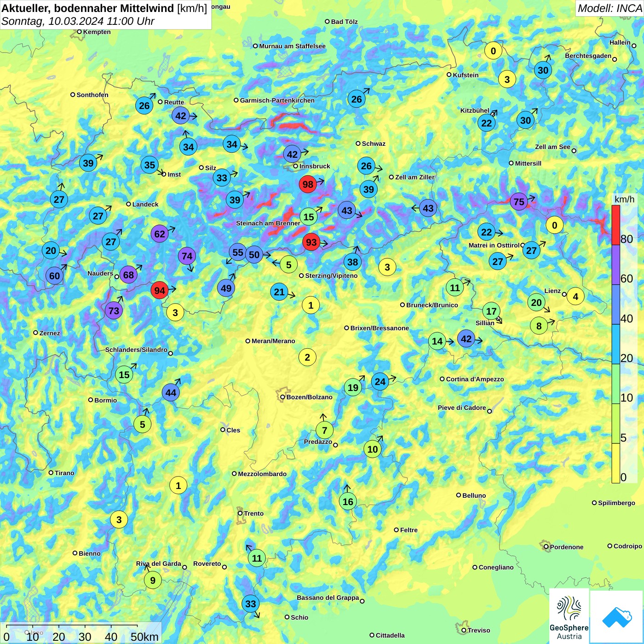Click the 'km/h' legend unit label

624,199
